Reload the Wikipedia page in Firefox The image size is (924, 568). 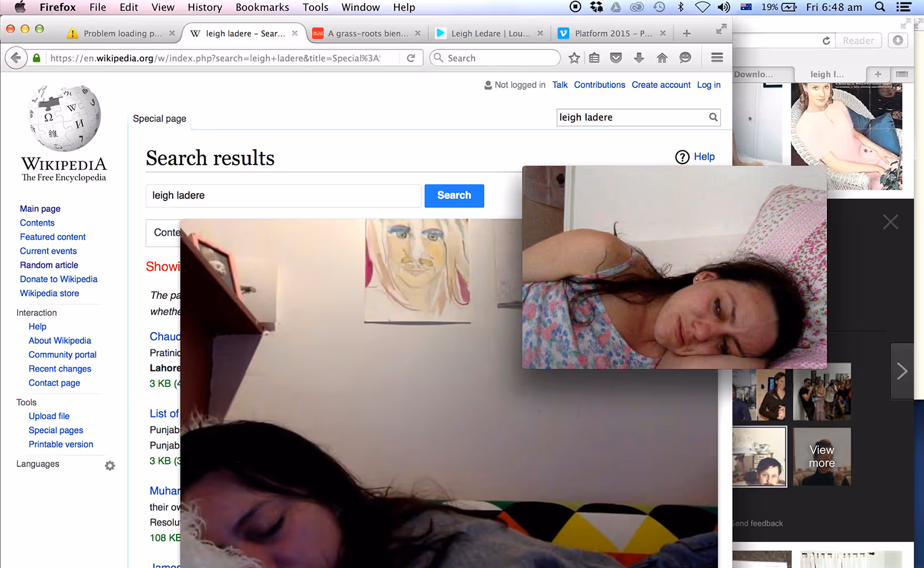point(411,58)
